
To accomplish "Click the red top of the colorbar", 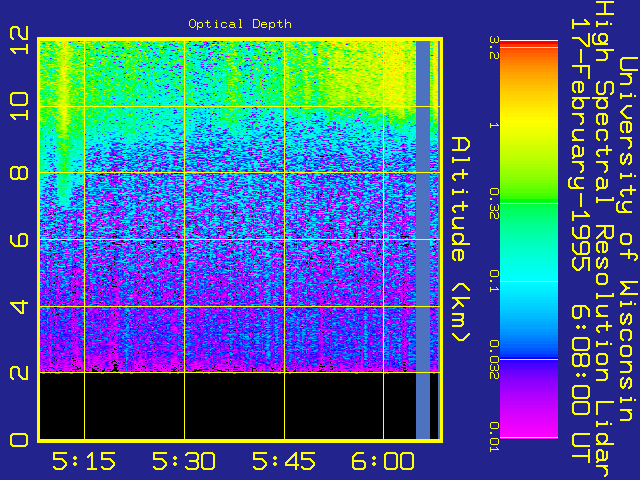I will click(x=529, y=44).
